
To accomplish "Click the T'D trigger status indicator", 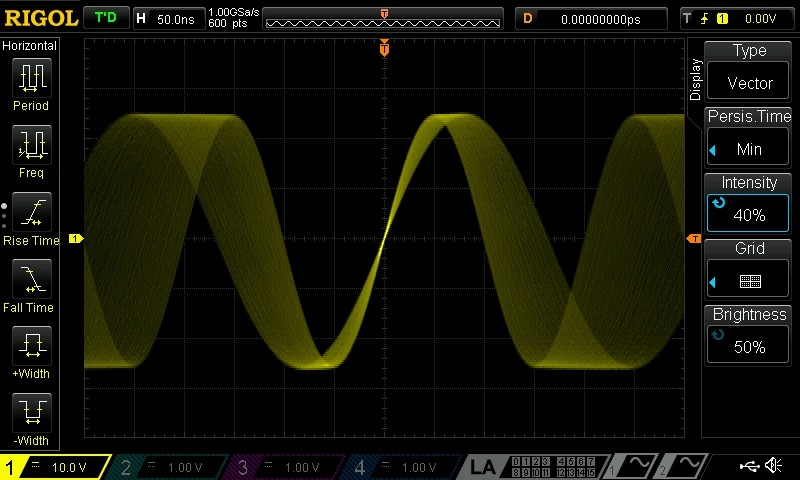I will point(105,18).
